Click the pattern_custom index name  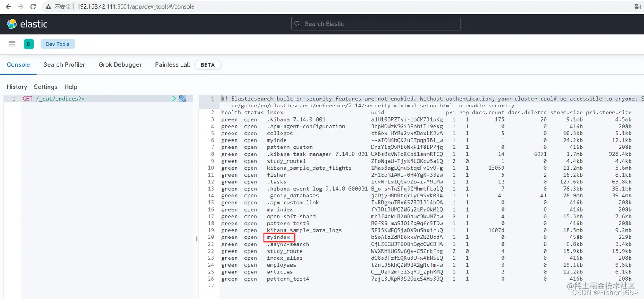[290, 147]
